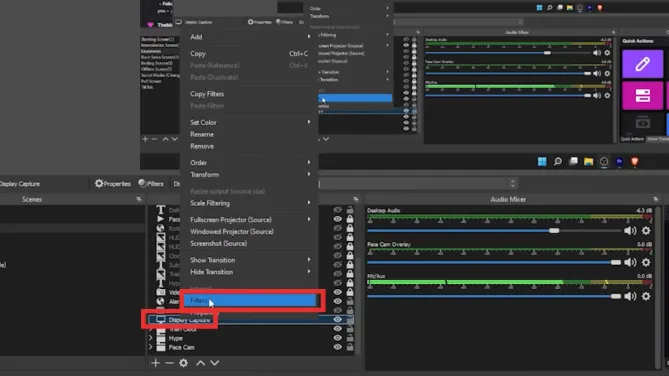The height and width of the screenshot is (376, 669).
Task: Click magenta layout Quick Action tile
Action: coord(643,96)
